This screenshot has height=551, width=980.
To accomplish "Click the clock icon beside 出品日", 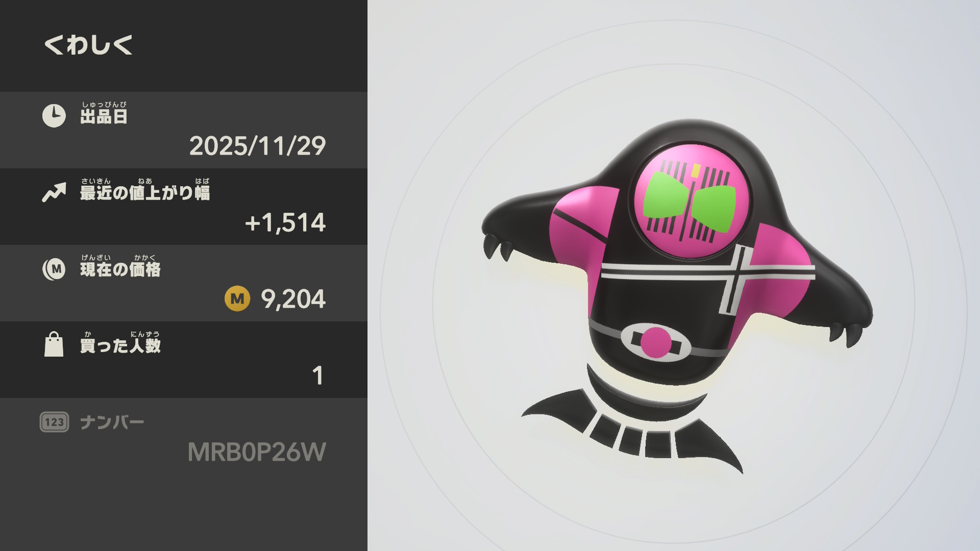I will pyautogui.click(x=54, y=116).
